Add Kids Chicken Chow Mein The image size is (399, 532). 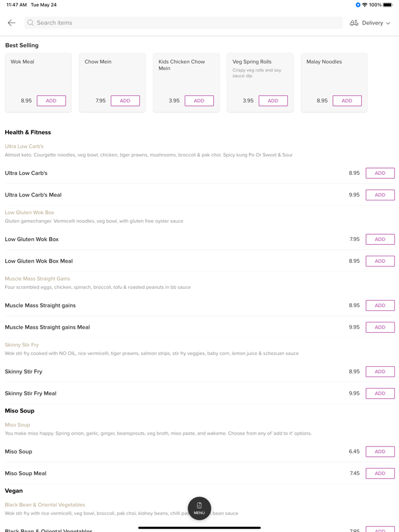199,101
